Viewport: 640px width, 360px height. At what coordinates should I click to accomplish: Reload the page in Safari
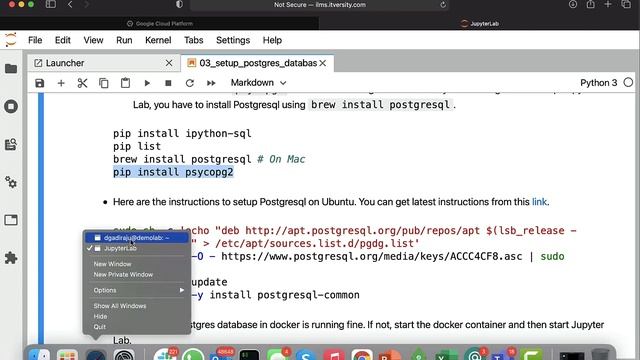[x=443, y=5]
